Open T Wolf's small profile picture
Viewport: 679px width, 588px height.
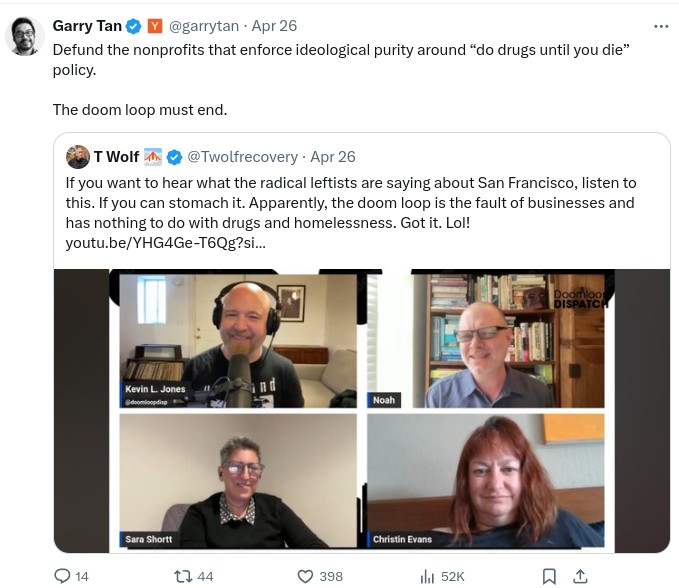(x=78, y=157)
